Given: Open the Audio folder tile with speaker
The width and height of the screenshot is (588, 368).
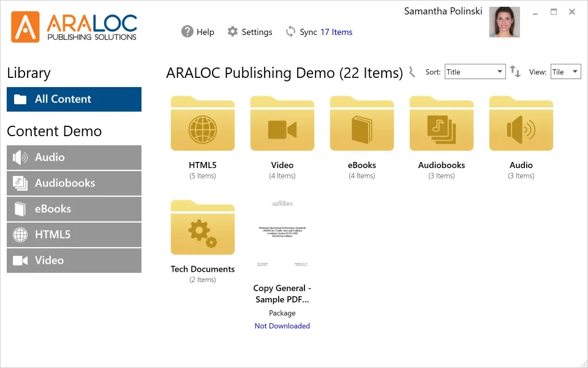Looking at the screenshot, I should 521,123.
